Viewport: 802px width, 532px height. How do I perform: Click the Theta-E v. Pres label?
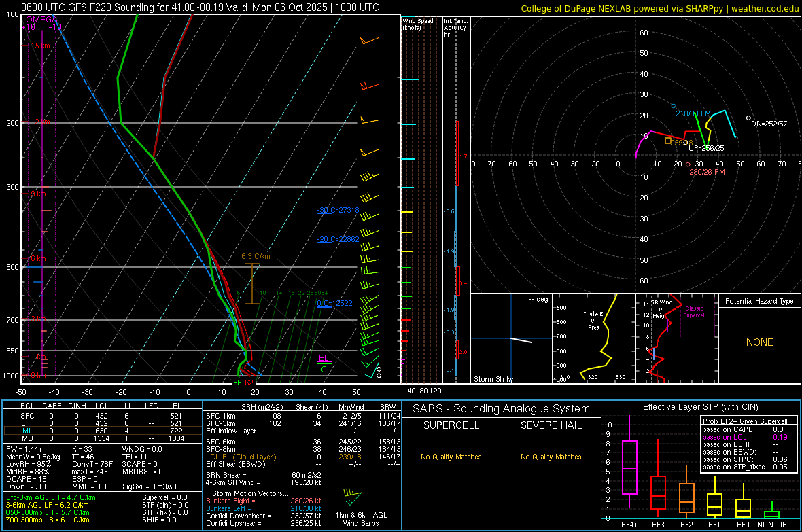(593, 321)
